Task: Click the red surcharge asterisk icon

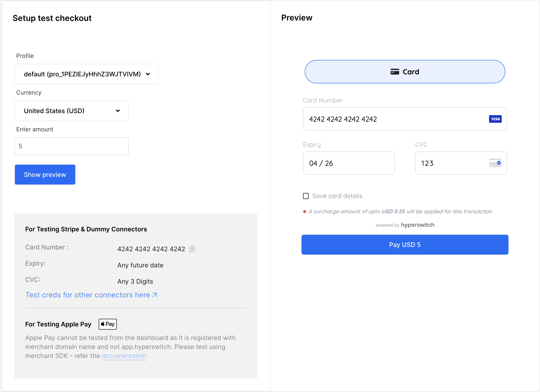Action: (305, 211)
